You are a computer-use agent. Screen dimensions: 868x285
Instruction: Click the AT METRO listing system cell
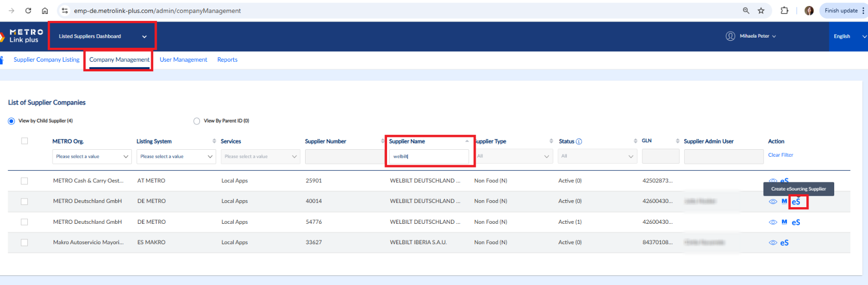(151, 181)
